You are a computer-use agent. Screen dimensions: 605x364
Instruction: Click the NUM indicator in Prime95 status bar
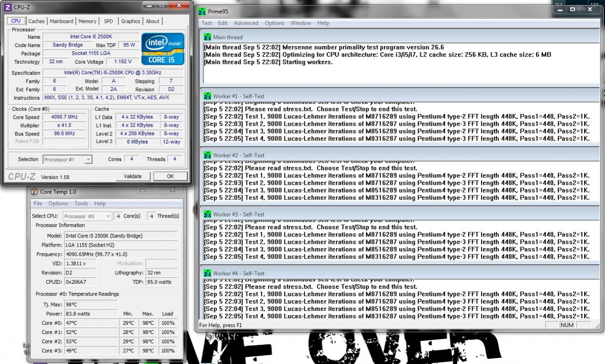click(567, 325)
